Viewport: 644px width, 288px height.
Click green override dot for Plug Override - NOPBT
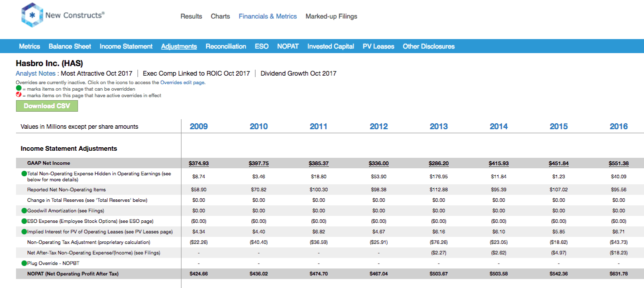(24, 263)
